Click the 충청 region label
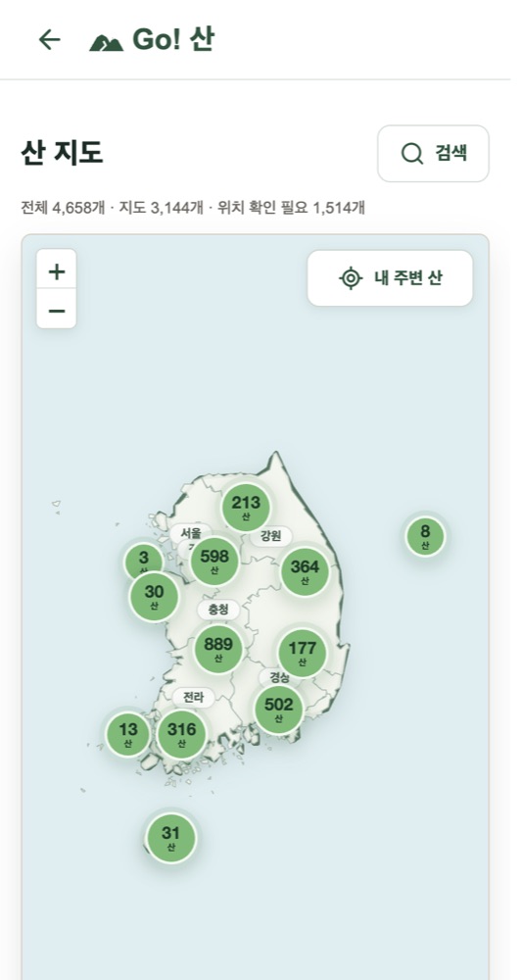 pos(218,610)
